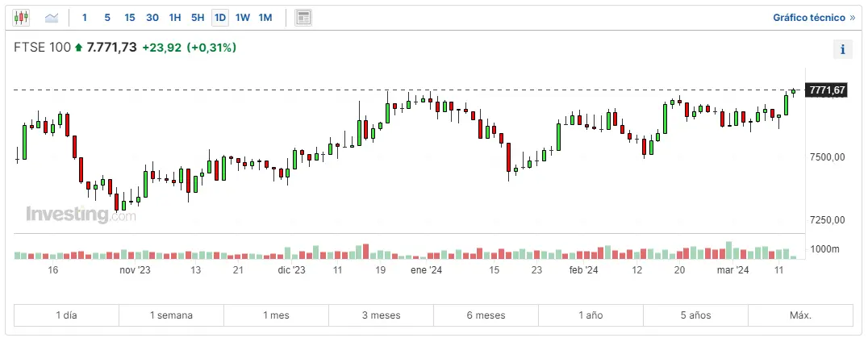Expand the chart to the Máx. range
868x342 pixels.
pyautogui.click(x=800, y=315)
